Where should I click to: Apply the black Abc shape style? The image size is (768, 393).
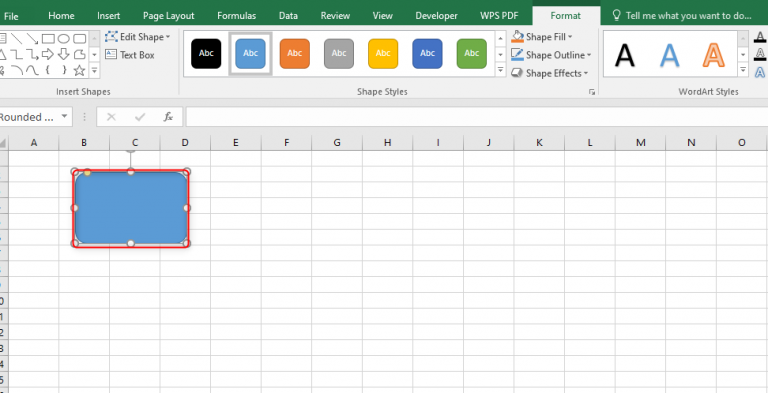point(206,53)
